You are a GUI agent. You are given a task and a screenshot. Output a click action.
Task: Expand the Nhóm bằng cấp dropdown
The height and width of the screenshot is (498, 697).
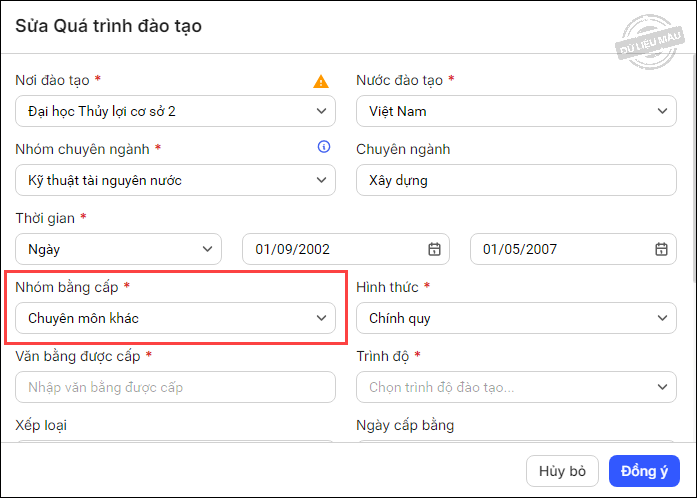coord(175,318)
